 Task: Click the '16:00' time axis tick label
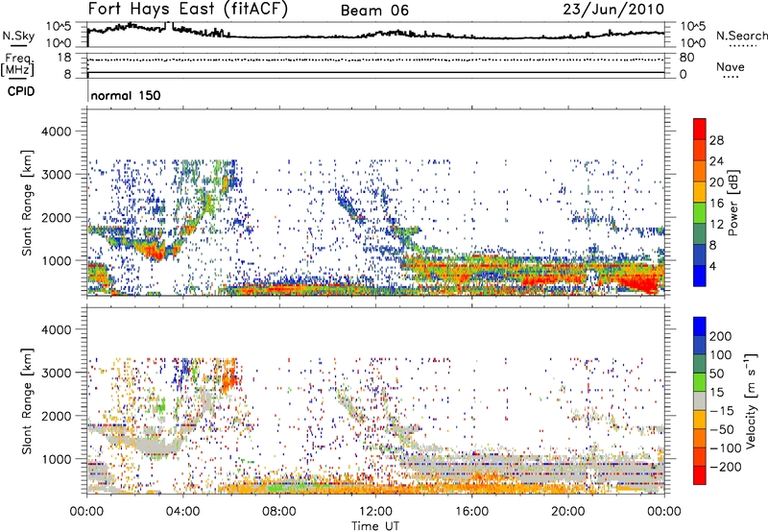471,512
